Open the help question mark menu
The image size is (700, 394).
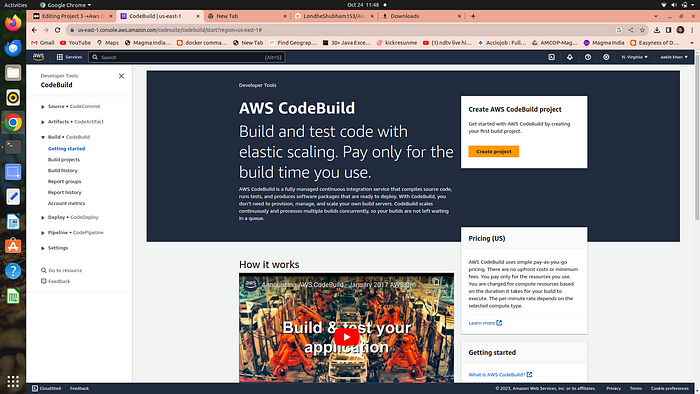588,57
